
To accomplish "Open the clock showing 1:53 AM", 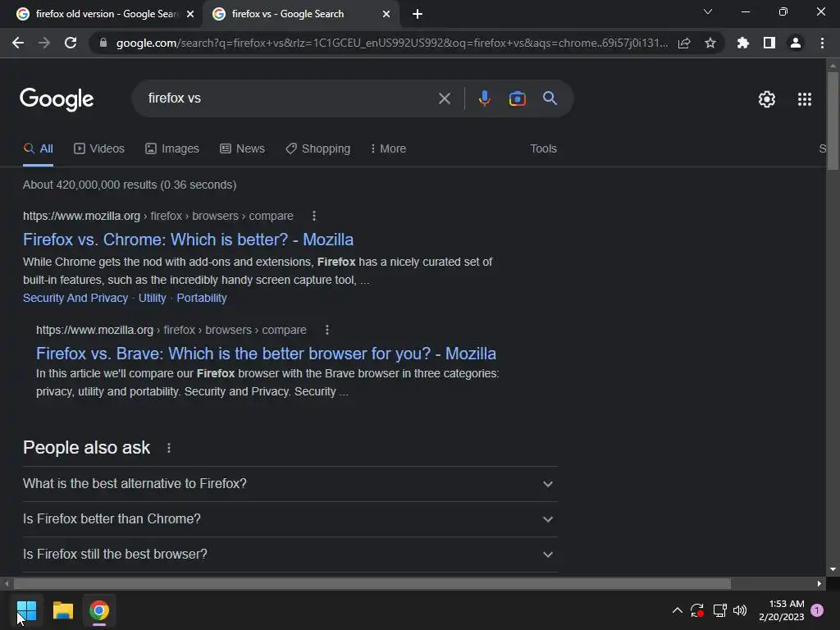I will pos(782,610).
